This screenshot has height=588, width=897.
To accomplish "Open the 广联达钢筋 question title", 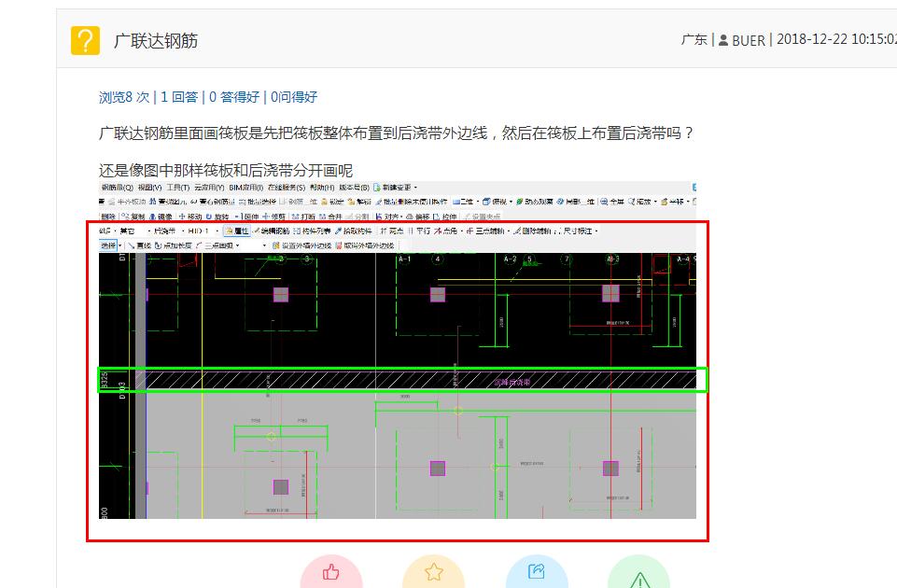I will pos(156,41).
